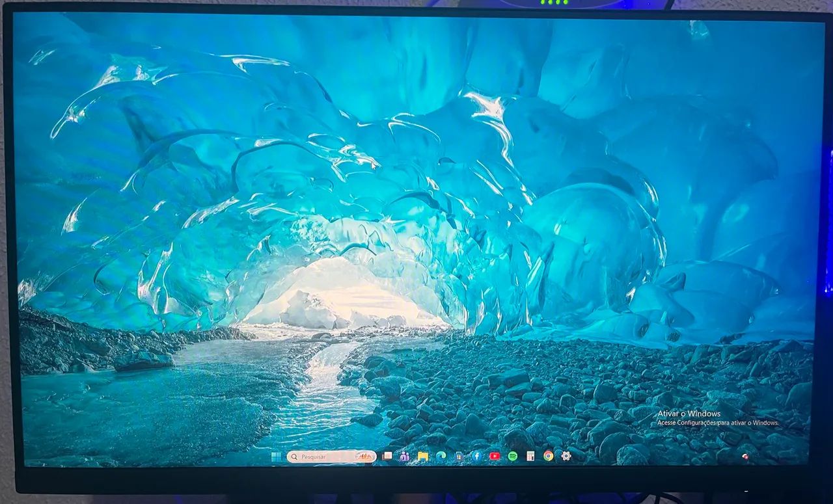Open Spotify from the taskbar

point(513,456)
